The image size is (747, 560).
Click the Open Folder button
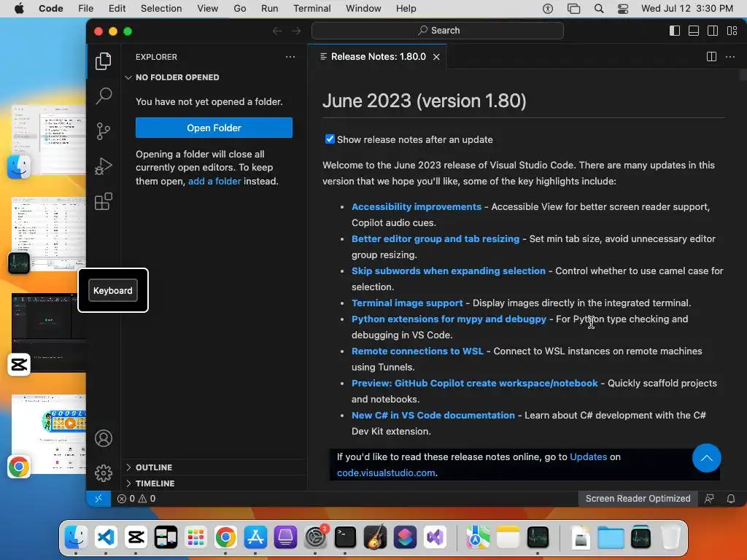(214, 128)
